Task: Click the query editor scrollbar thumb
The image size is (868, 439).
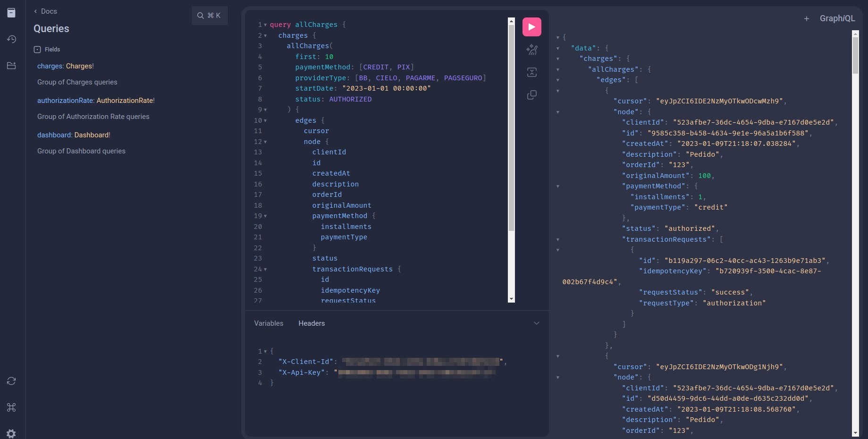Action: click(511, 127)
